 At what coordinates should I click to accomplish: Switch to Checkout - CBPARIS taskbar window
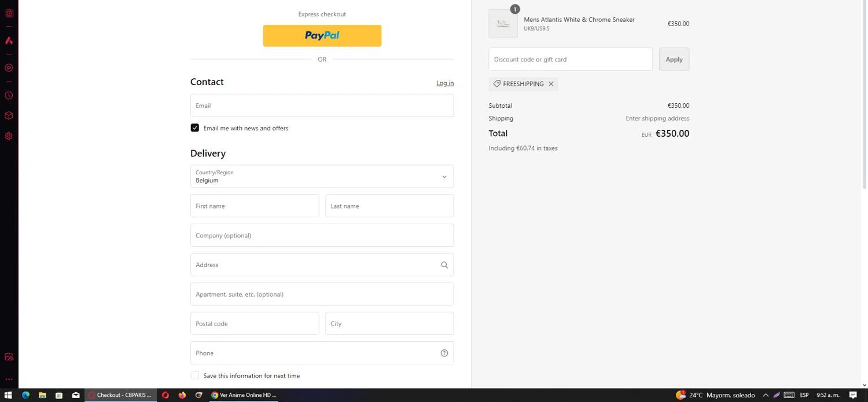pyautogui.click(x=120, y=395)
